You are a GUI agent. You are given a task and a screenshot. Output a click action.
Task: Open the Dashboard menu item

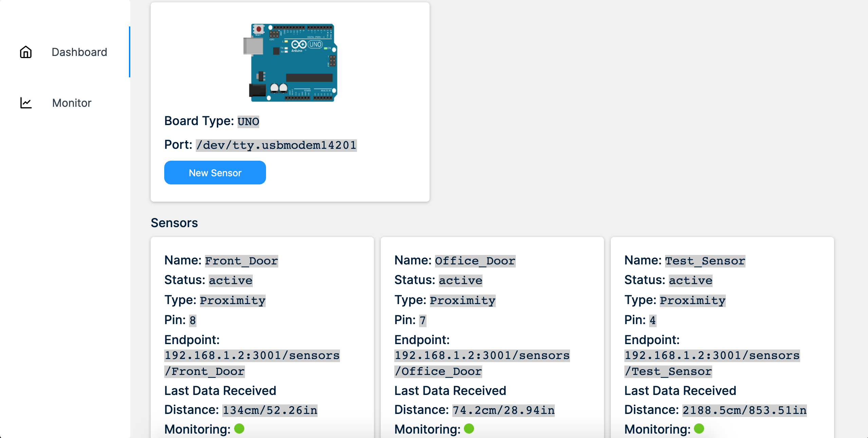point(65,52)
